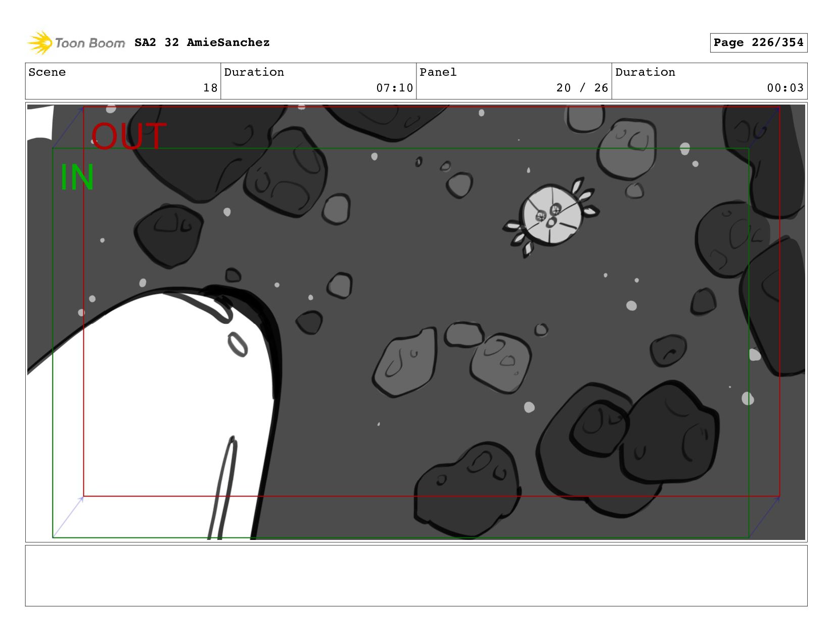Screen dimensions: 834x644
Task: Select the title text SA2 32 AmieSanchez
Action: click(x=202, y=42)
